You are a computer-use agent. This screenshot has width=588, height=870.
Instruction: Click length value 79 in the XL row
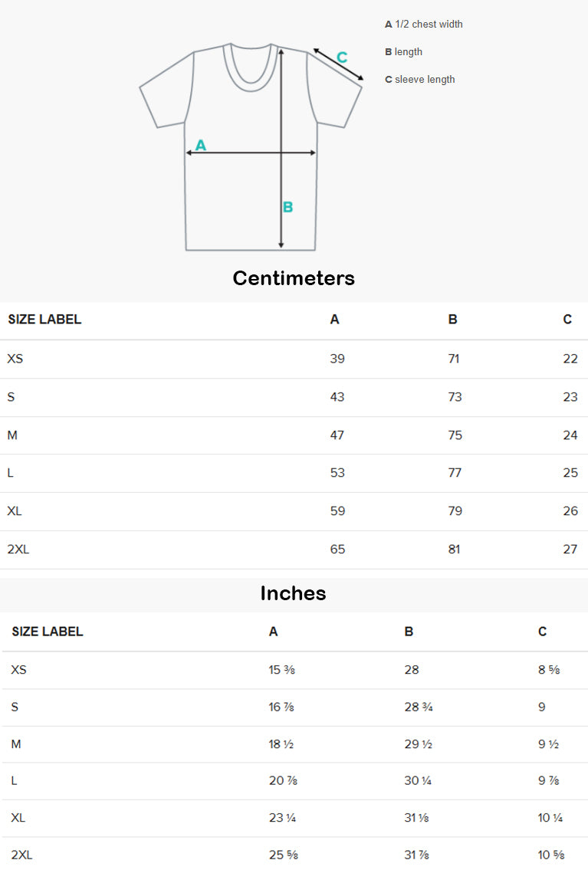pos(455,511)
